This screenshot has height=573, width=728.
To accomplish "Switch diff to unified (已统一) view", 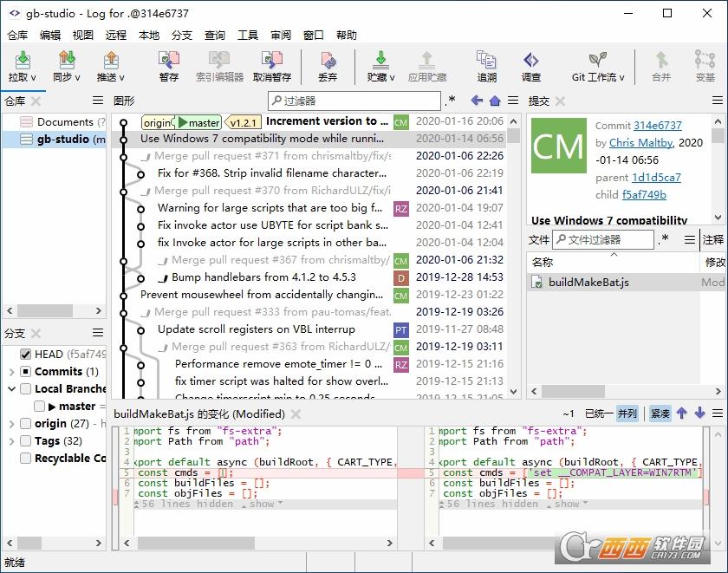I will [x=600, y=413].
